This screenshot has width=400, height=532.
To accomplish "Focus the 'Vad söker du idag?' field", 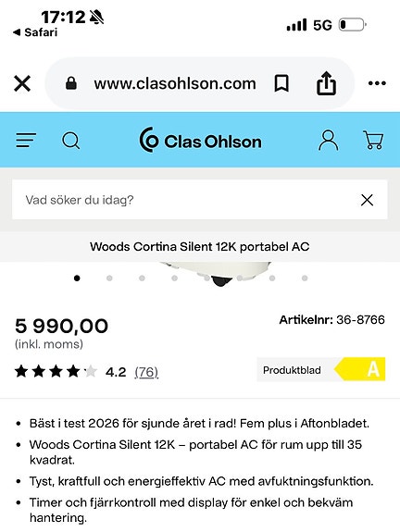I will click(200, 200).
